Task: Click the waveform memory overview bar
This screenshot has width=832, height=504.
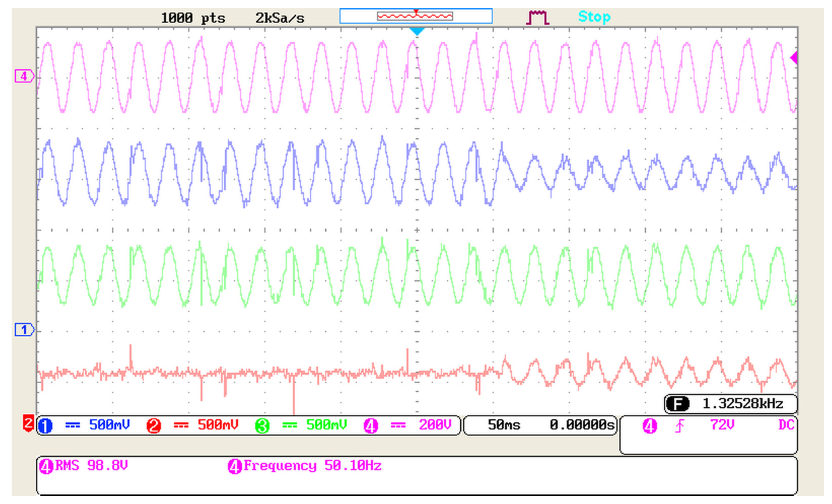Action: pyautogui.click(x=416, y=16)
